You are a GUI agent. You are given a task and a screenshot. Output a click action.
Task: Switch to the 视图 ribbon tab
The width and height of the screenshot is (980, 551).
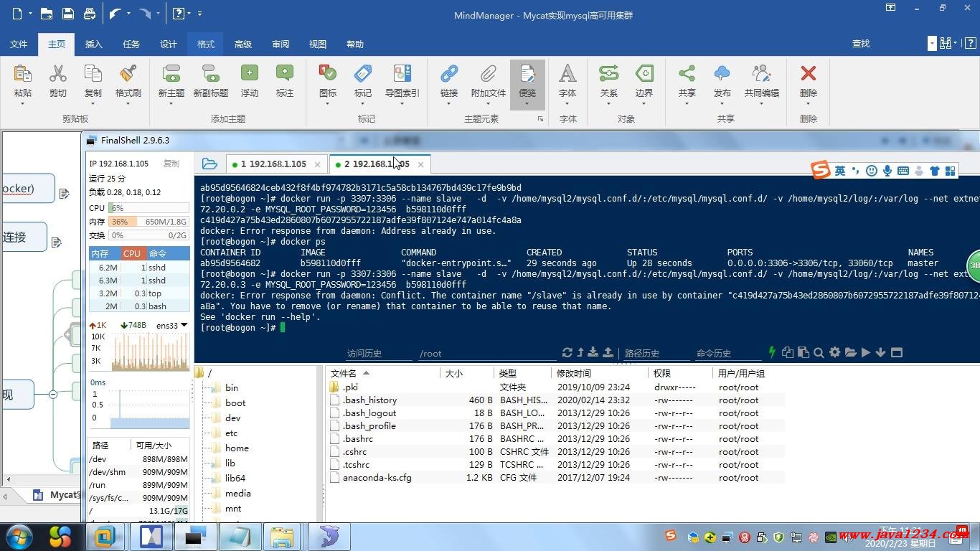318,44
